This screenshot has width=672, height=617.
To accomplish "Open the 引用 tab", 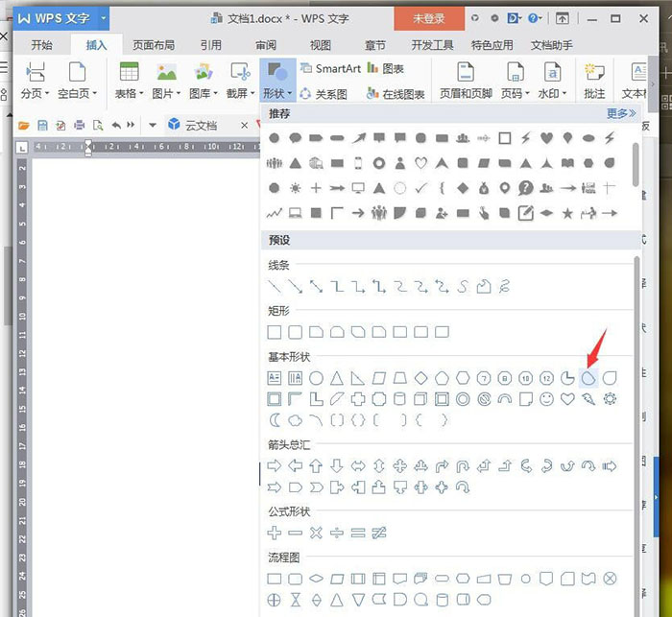I will pyautogui.click(x=211, y=45).
